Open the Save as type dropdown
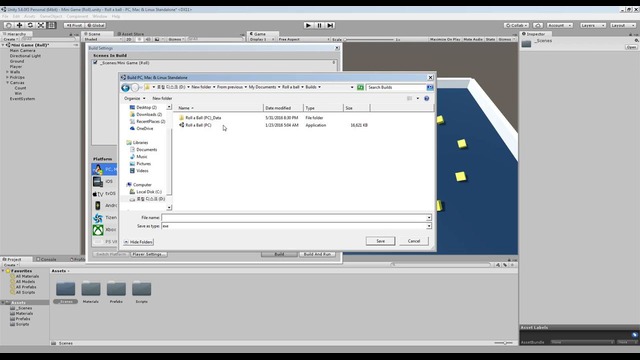 click(x=429, y=226)
